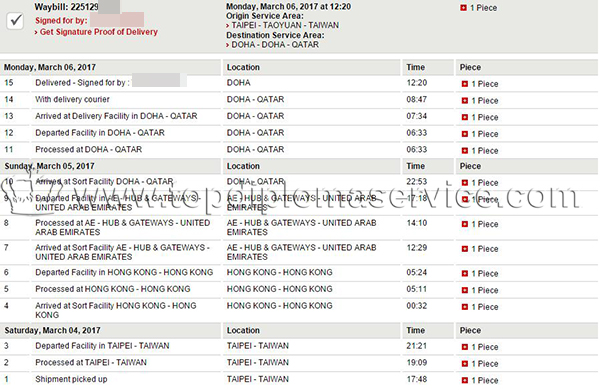Click the piece icon in the Departed Facility in DOHA row

pos(465,134)
